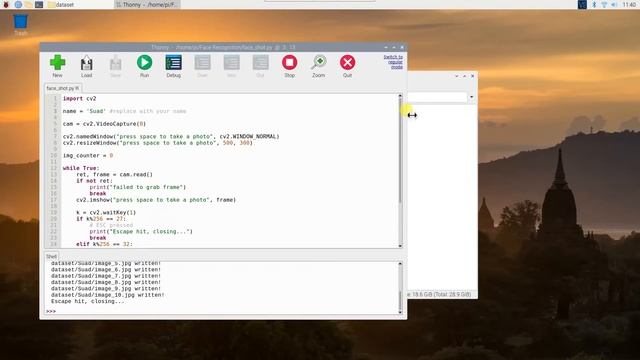Click the volume speaker tray icon
The width and height of the screenshot is (640, 360).
point(614,4)
